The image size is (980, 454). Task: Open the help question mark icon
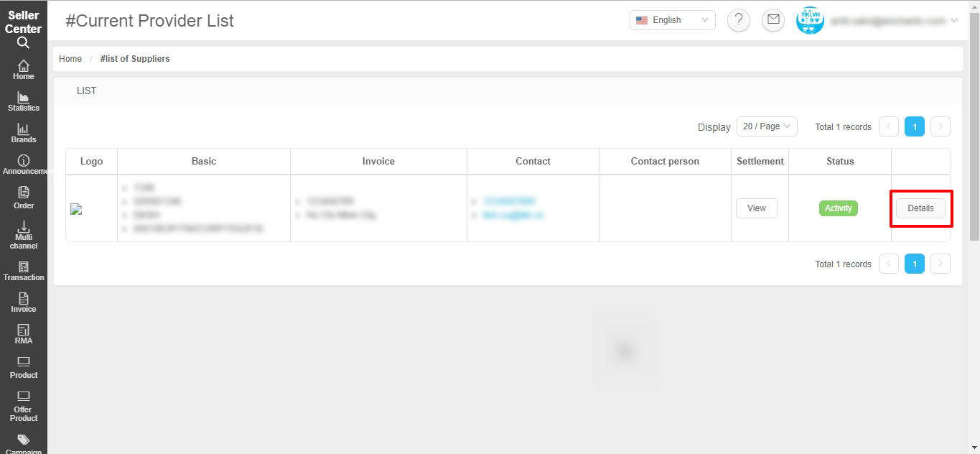pyautogui.click(x=739, y=20)
